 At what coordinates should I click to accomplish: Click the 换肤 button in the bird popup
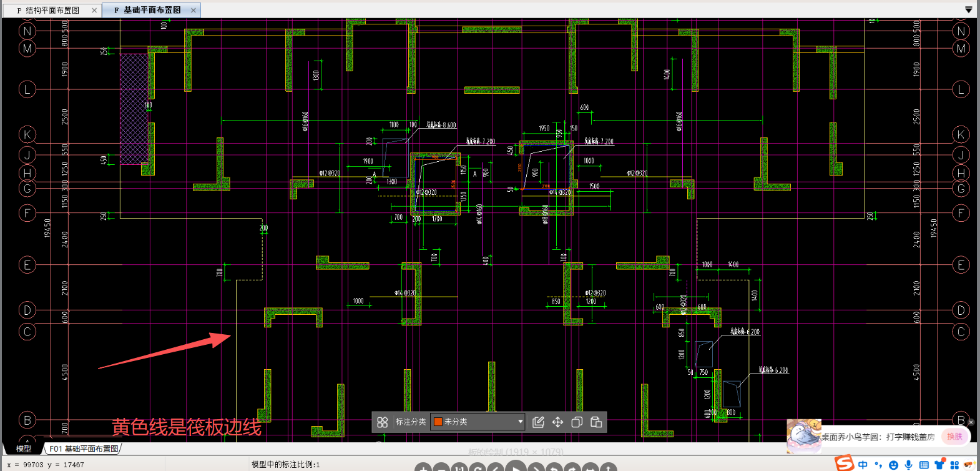click(x=954, y=437)
